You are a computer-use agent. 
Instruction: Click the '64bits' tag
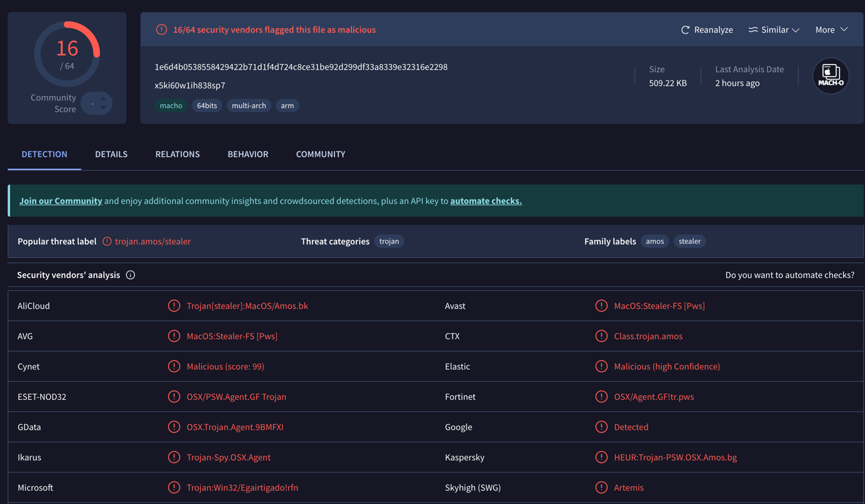[207, 105]
